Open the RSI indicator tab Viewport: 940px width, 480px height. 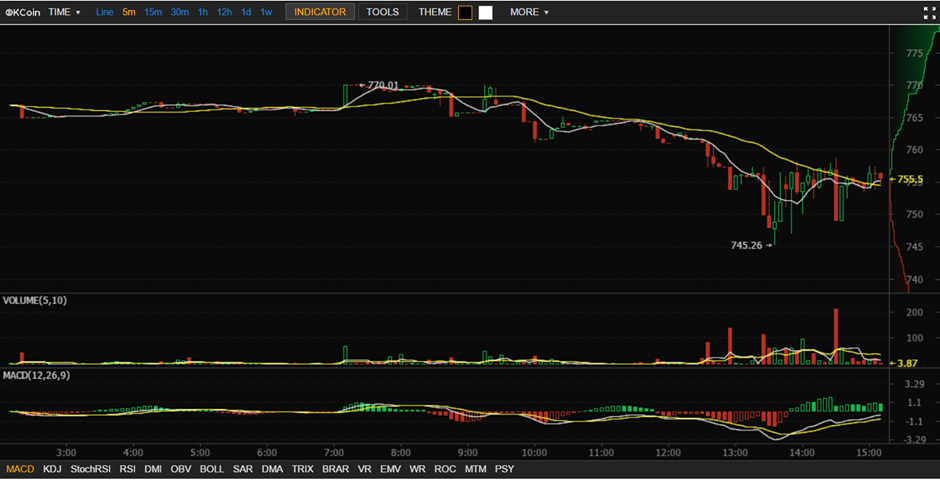click(x=128, y=468)
